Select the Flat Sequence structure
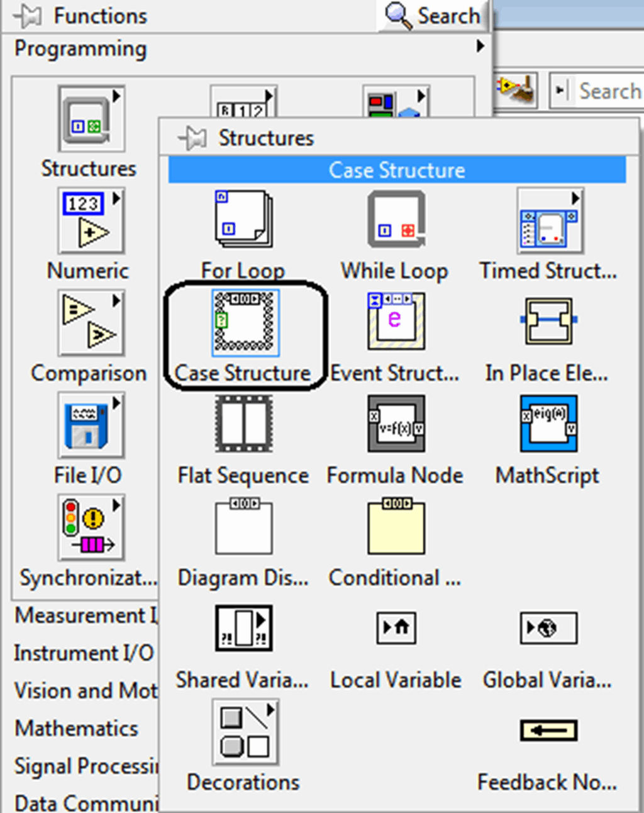Screen dimensions: 644x813 click(244, 424)
